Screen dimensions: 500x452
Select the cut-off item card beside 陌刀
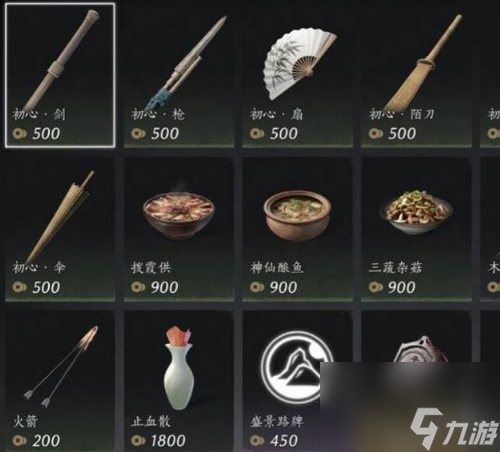point(490,75)
